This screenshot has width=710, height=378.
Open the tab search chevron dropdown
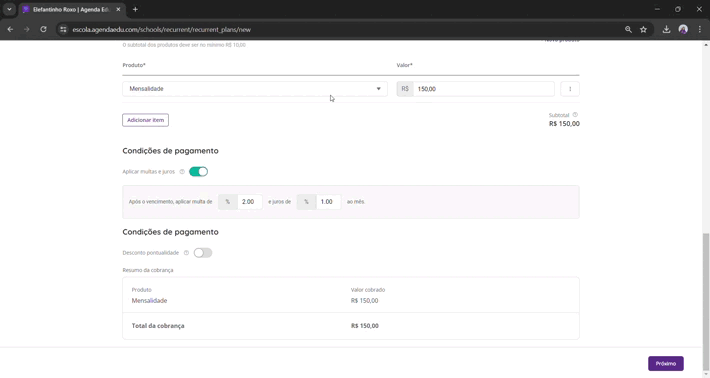pos(9,9)
